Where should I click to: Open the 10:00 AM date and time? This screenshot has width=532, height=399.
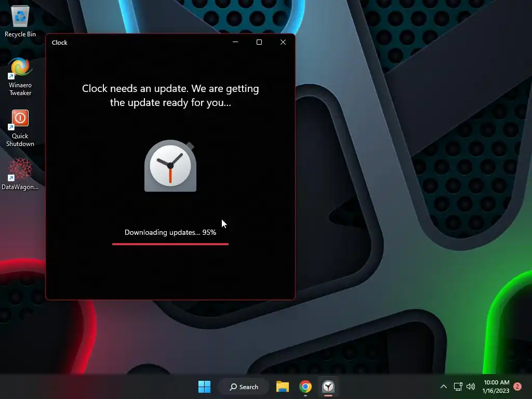click(x=496, y=387)
